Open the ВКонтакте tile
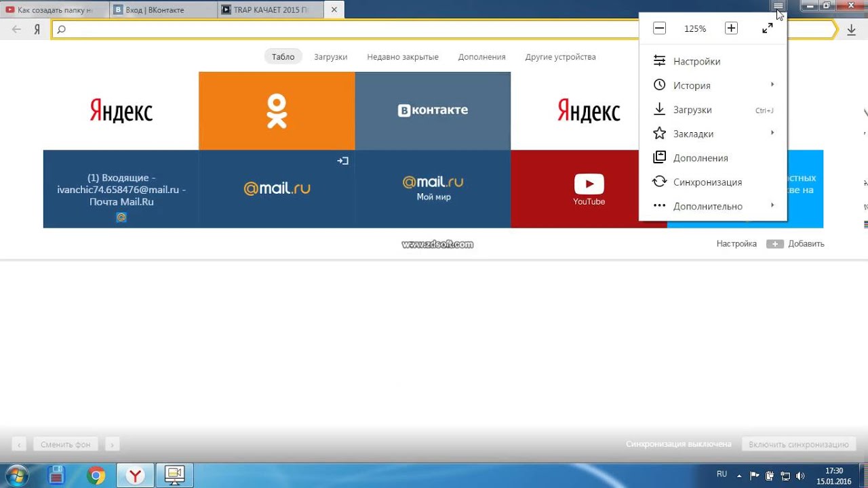Screen dimensions: 868x488 pyautogui.click(x=433, y=110)
